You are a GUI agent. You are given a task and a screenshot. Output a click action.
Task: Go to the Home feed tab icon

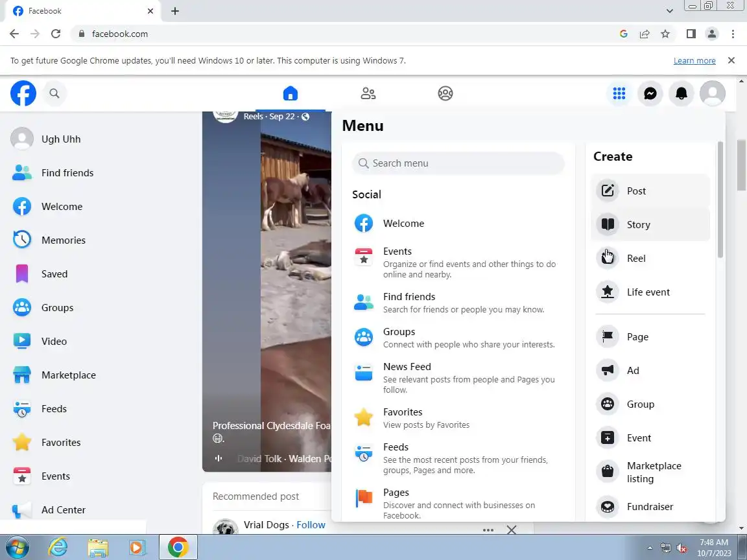click(x=290, y=93)
